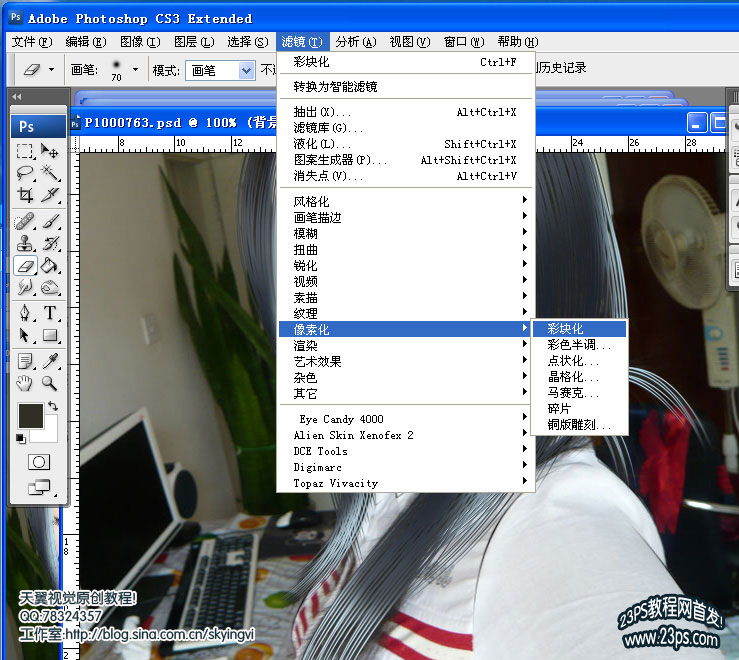Image resolution: width=739 pixels, height=660 pixels.
Task: Reset default foreground and background colors
Action: (x=20, y=439)
